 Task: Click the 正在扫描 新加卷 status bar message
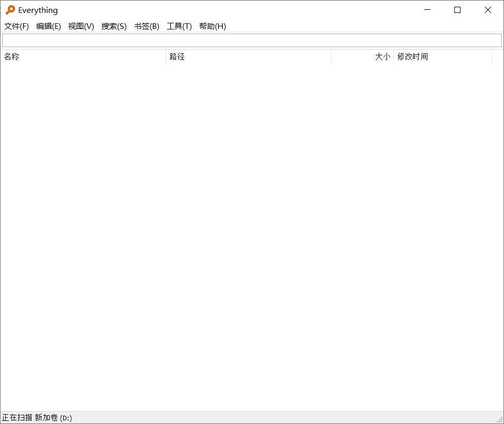click(x=37, y=417)
